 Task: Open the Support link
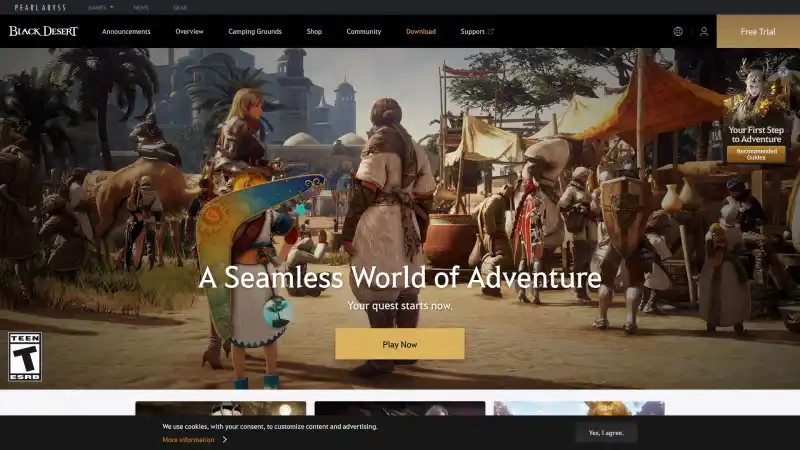click(472, 32)
